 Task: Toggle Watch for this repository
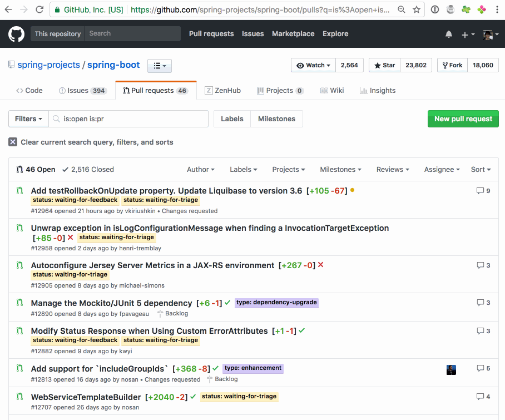tap(313, 66)
